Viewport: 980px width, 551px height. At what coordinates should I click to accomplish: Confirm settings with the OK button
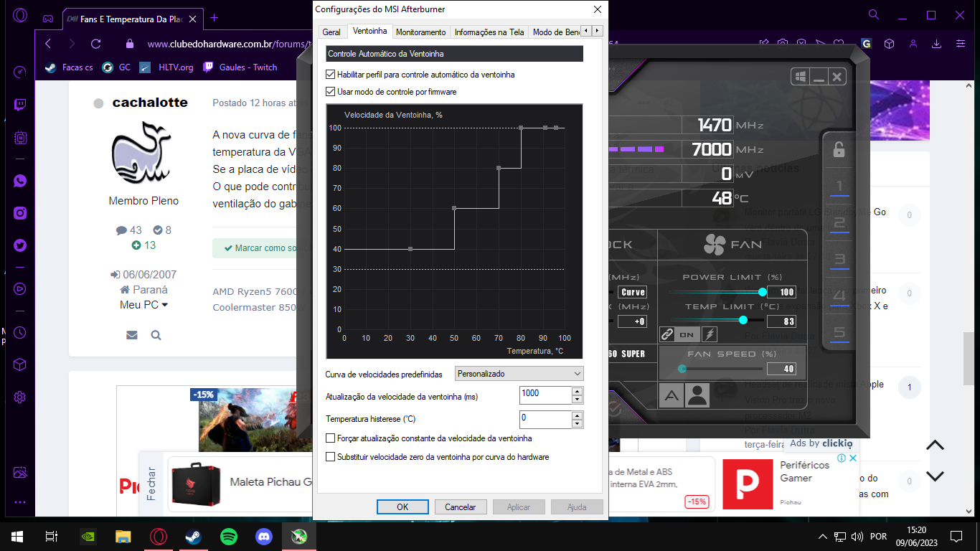coord(402,507)
